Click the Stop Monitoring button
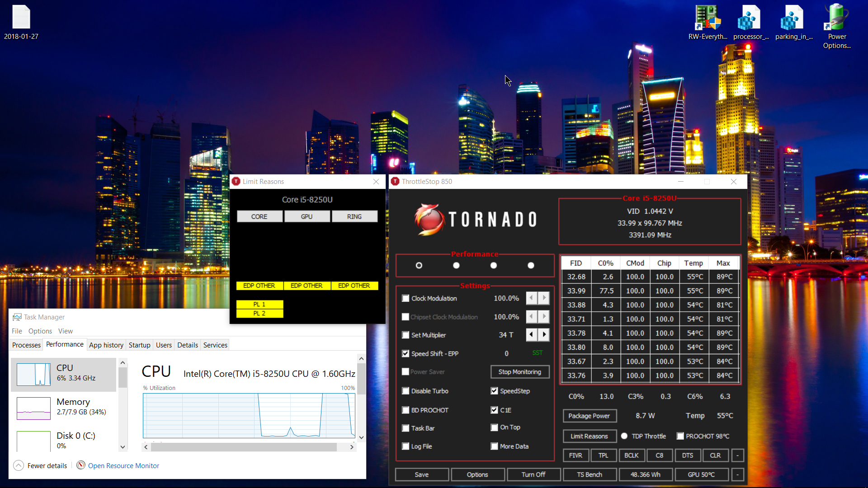The width and height of the screenshot is (868, 488). click(x=519, y=372)
